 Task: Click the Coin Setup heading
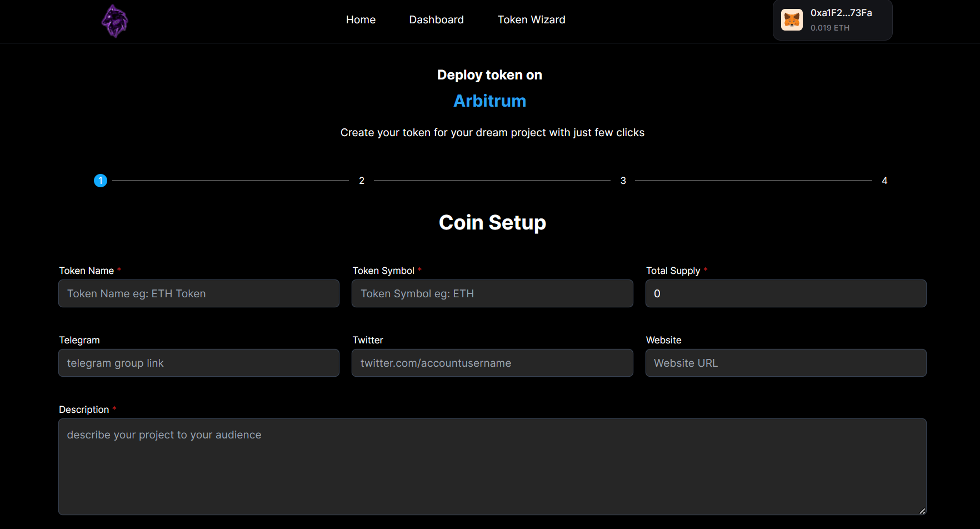click(492, 223)
